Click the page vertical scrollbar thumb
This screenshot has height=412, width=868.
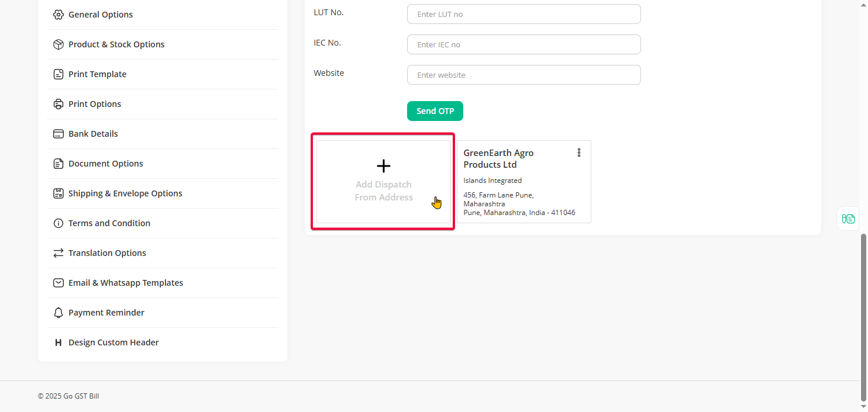click(863, 316)
